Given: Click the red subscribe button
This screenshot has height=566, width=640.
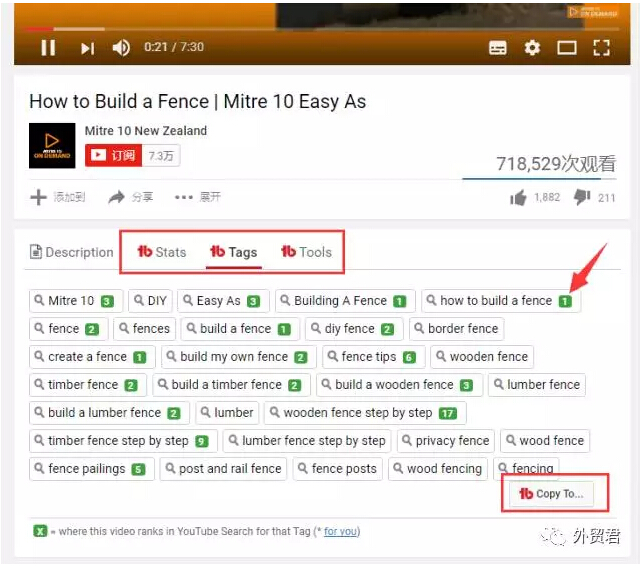Looking at the screenshot, I should [x=113, y=156].
